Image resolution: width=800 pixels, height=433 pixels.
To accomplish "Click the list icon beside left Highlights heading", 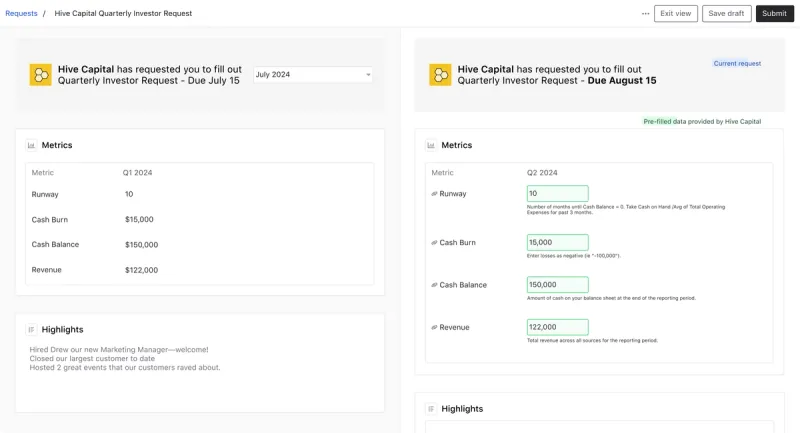I will coord(31,329).
